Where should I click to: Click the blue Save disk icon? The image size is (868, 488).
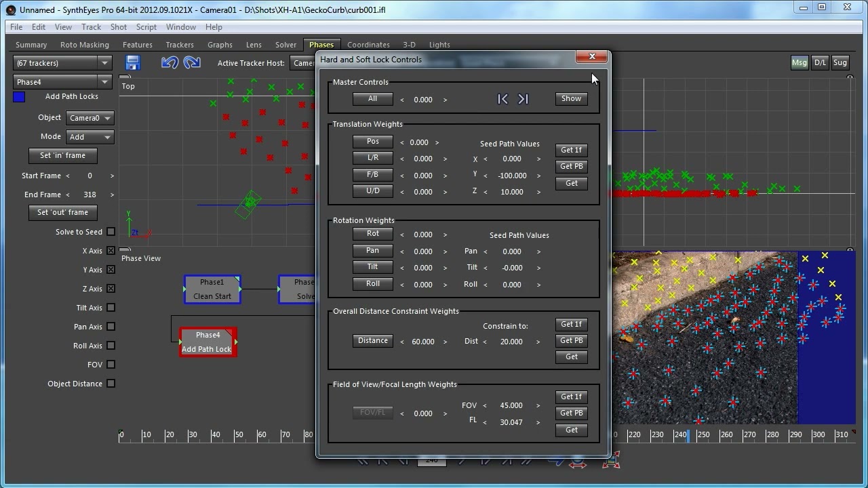132,63
